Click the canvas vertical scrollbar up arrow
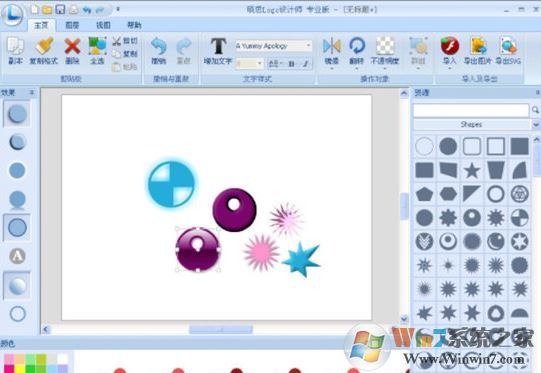This screenshot has height=373, width=541. click(x=404, y=93)
